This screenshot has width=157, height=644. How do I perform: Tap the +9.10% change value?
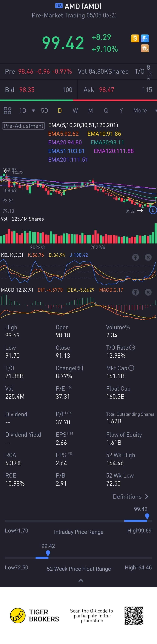click(105, 49)
